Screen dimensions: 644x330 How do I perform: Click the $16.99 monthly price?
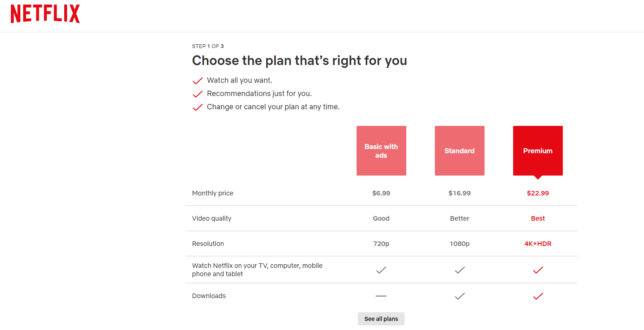pos(459,193)
